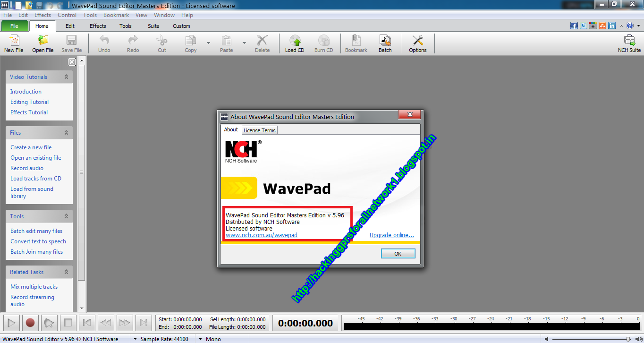The image size is (644, 343).
Task: Open the Copy dropdown arrow
Action: point(208,43)
